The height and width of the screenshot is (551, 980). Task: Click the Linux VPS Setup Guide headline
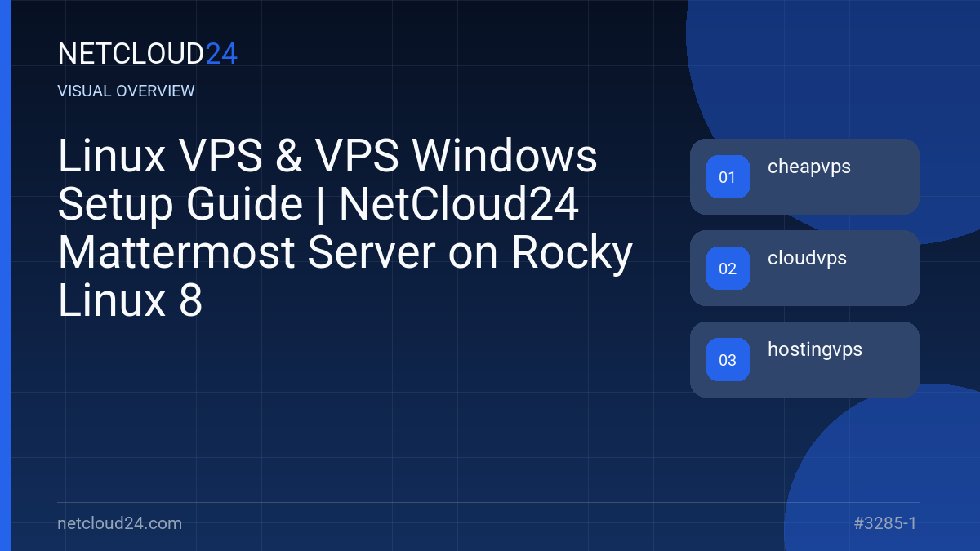click(x=345, y=229)
